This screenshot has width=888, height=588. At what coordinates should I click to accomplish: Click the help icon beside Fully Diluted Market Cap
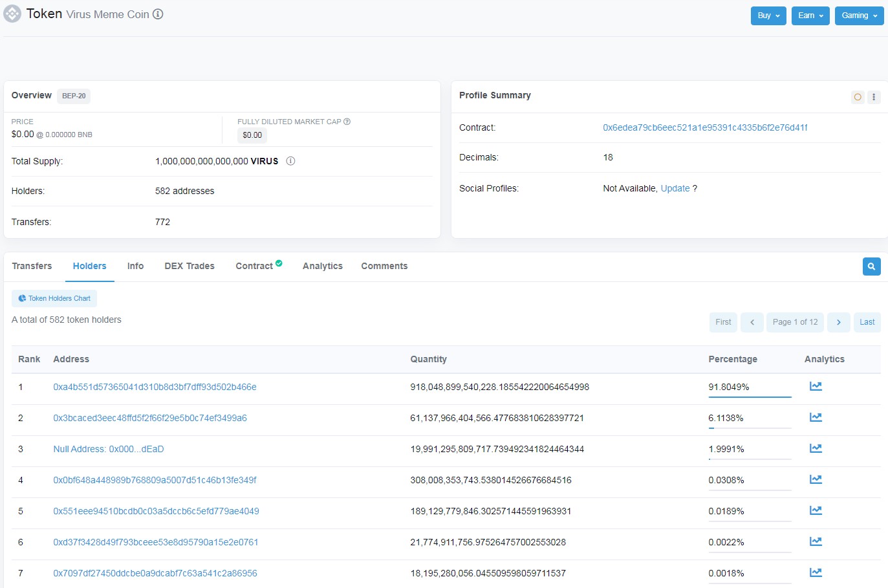(x=347, y=122)
